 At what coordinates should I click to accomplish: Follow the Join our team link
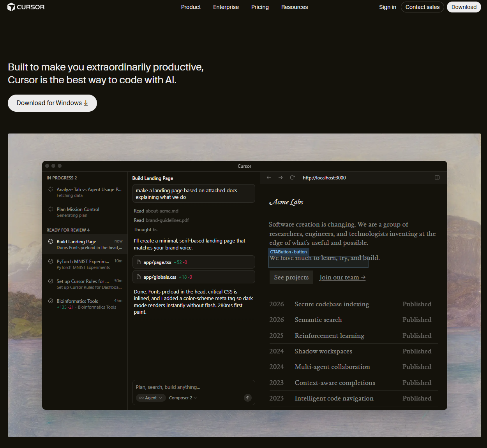(342, 278)
